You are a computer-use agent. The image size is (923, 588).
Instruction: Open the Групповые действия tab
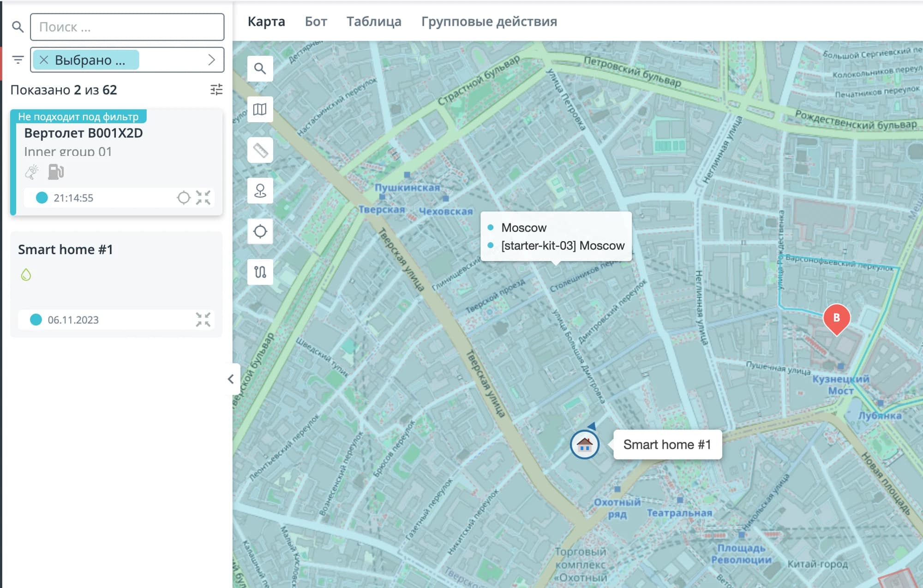pyautogui.click(x=489, y=22)
